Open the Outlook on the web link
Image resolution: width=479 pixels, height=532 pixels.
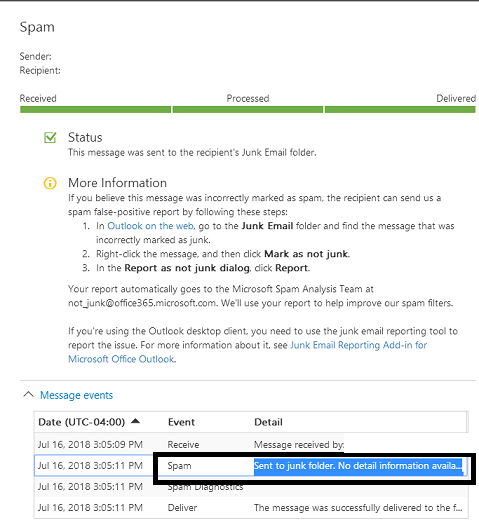tap(150, 226)
